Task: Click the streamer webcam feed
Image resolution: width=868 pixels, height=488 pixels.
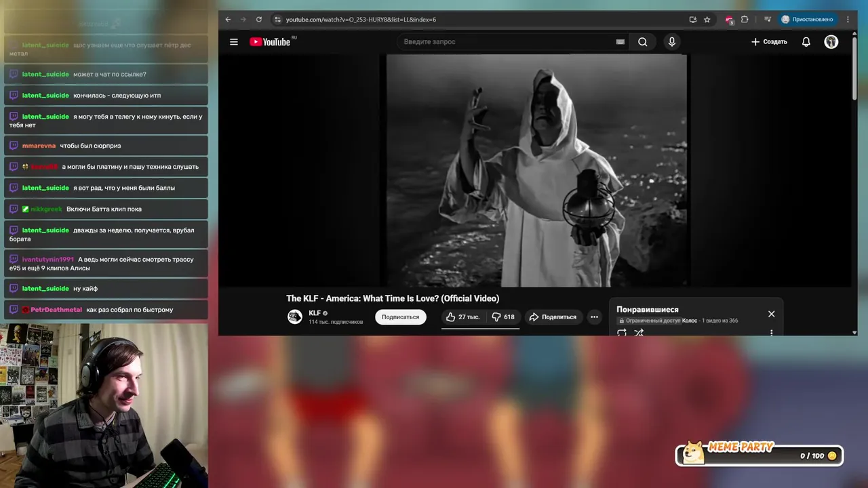Action: coord(104,405)
